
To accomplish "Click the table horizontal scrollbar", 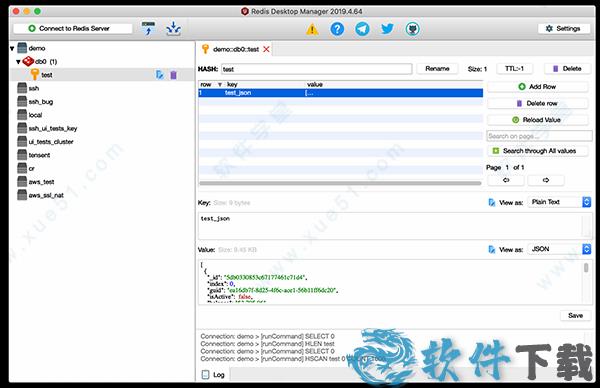I will click(x=340, y=183).
